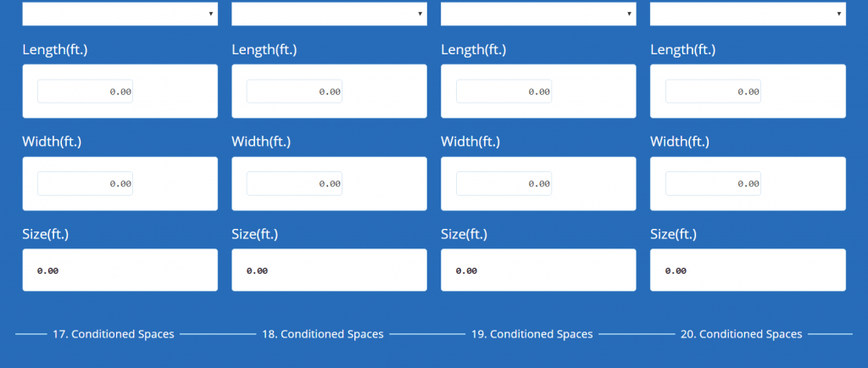The image size is (868, 368).
Task: Focus the fourth column Width(ft.) field
Action: point(713,183)
